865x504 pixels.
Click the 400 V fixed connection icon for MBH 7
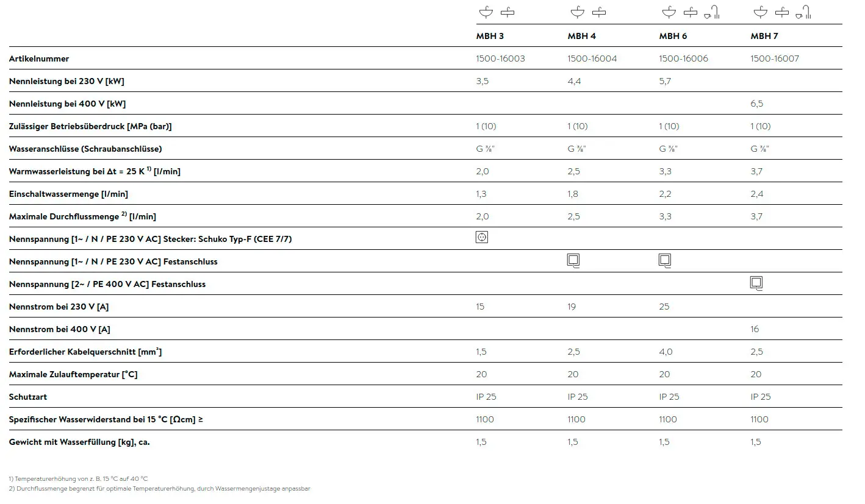pos(756,283)
